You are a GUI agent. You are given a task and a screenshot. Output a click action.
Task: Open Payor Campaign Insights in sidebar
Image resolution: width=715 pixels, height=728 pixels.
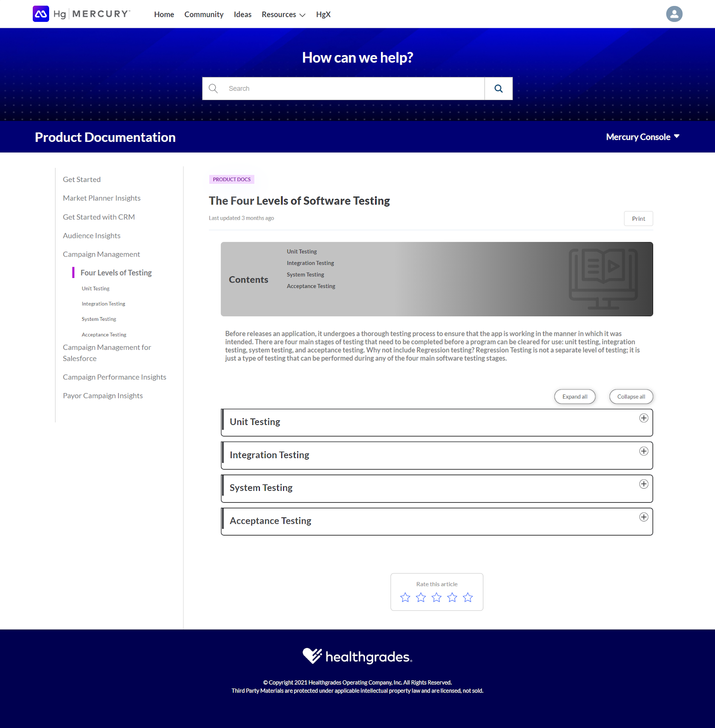[x=103, y=396]
